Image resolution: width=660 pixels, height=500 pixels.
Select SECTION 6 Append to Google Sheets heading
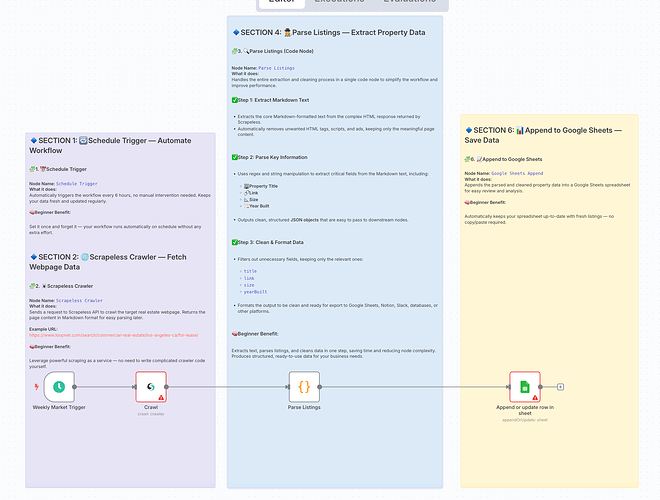(x=543, y=135)
